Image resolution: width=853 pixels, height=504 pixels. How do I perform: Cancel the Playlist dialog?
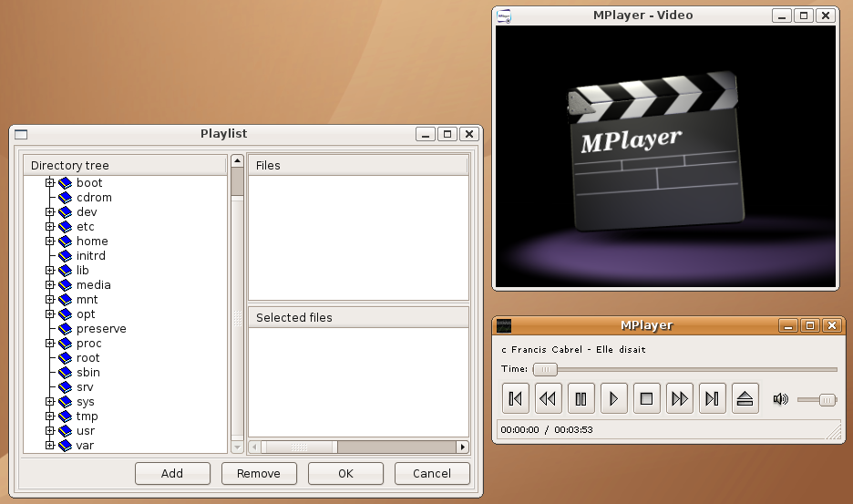tap(432, 474)
